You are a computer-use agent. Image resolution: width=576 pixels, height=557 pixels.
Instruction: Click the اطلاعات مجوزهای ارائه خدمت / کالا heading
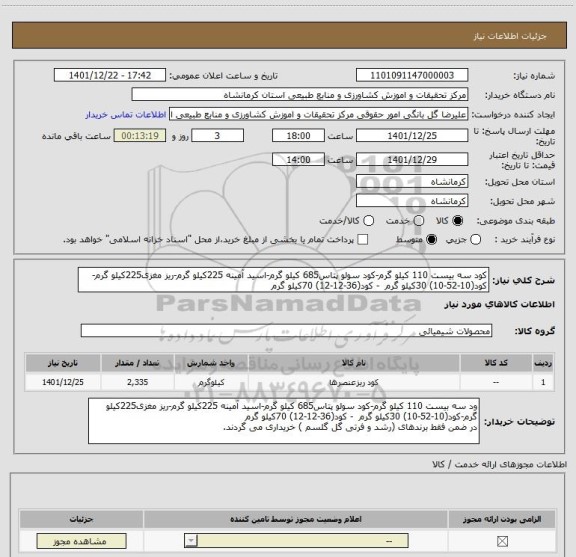pyautogui.click(x=499, y=464)
